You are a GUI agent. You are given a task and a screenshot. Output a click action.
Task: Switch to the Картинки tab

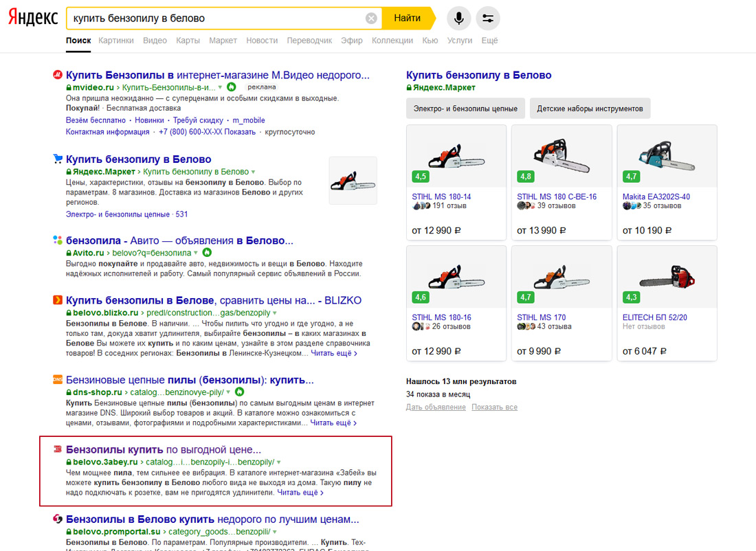click(116, 41)
